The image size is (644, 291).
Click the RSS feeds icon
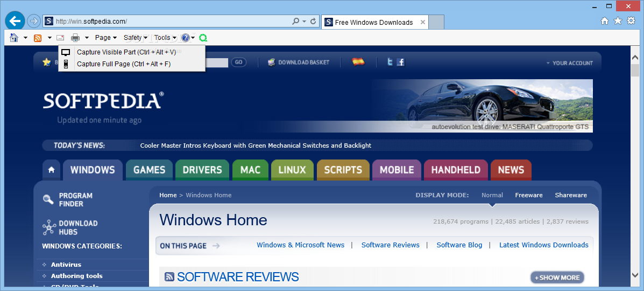(x=38, y=38)
